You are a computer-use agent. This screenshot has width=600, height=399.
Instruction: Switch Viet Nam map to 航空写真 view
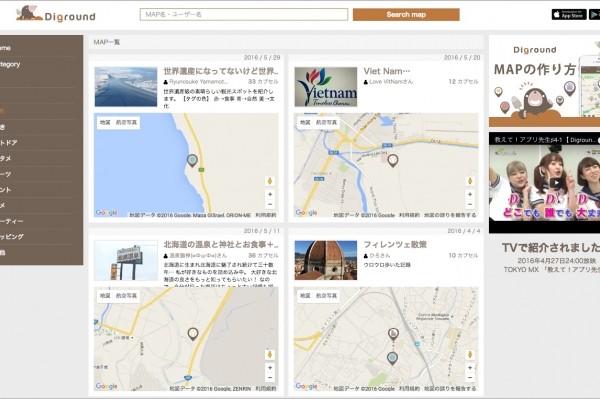coord(326,122)
